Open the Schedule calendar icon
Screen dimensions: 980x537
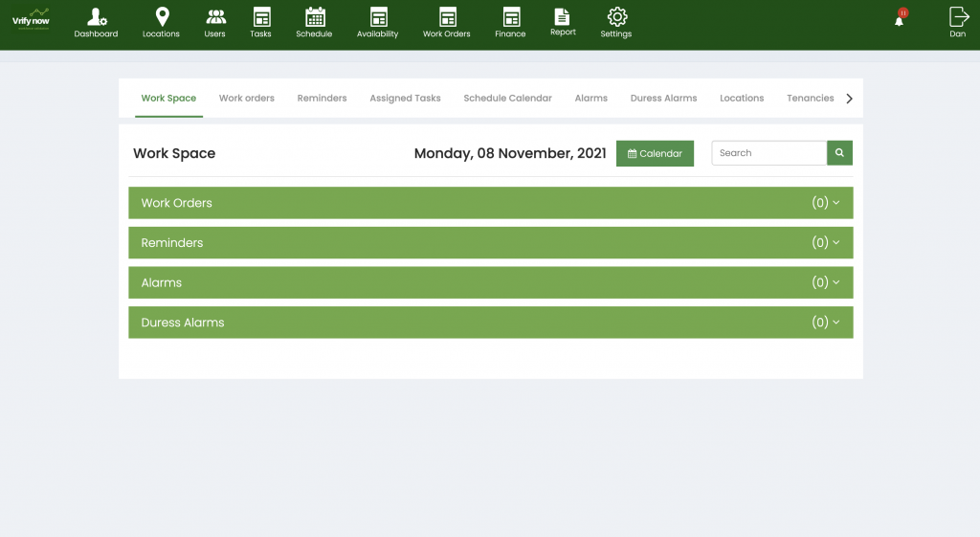[x=314, y=17]
